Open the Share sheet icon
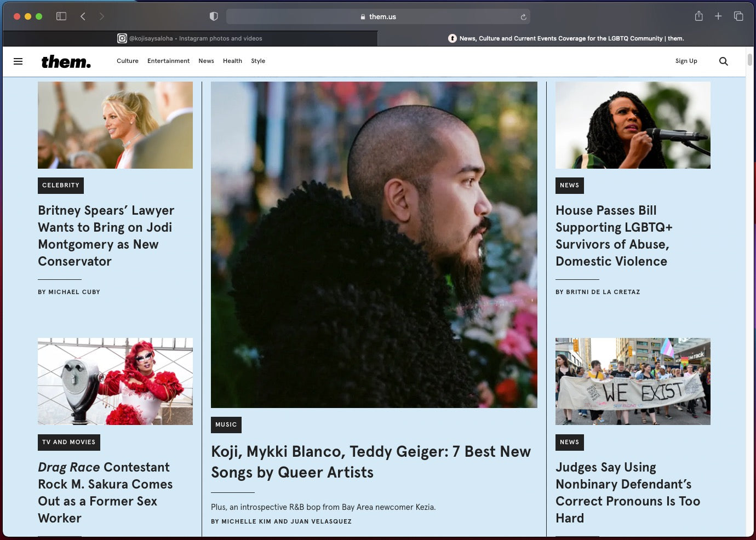The width and height of the screenshot is (756, 540). click(698, 16)
